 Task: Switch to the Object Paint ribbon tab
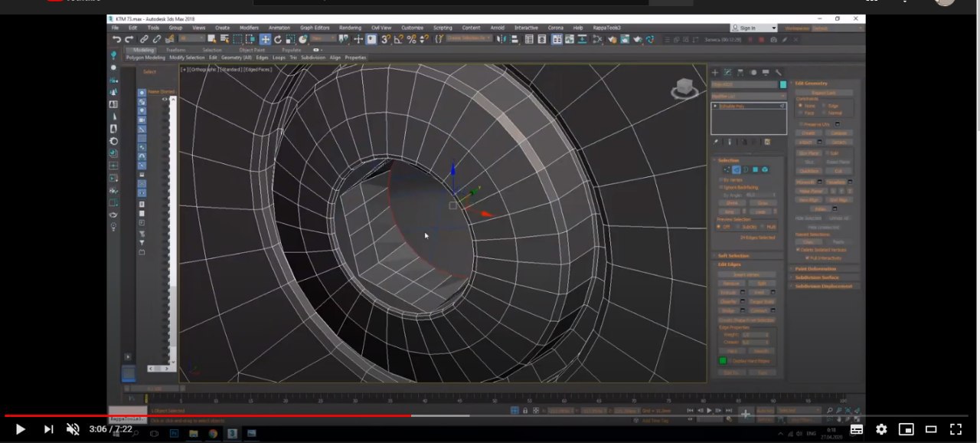click(x=251, y=50)
